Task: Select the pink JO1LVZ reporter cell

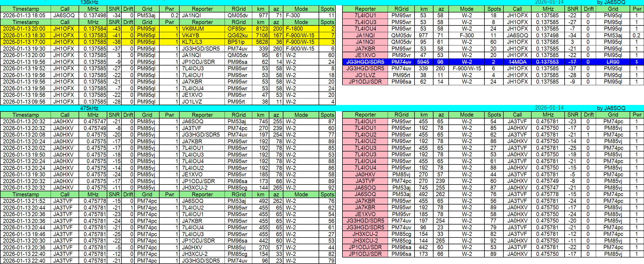Action: coord(365,75)
